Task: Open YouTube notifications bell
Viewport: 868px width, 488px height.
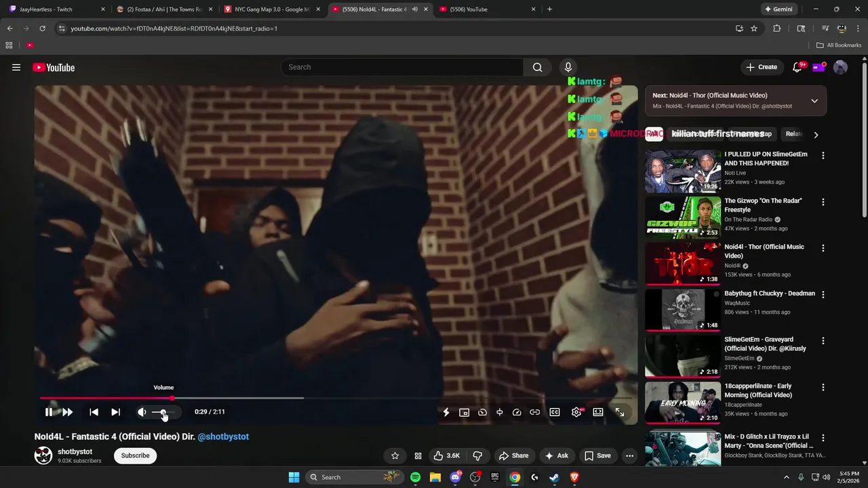Action: (797, 67)
